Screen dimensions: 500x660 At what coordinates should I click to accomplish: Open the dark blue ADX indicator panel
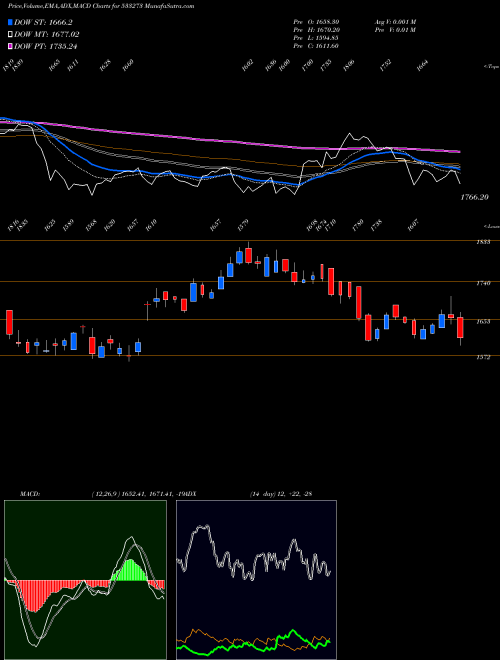[x=256, y=580]
